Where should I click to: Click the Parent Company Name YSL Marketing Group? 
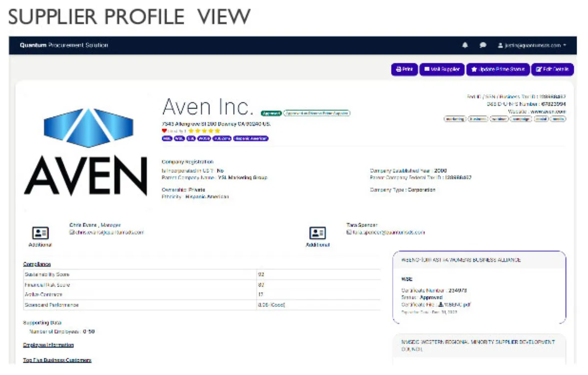pyautogui.click(x=215, y=177)
